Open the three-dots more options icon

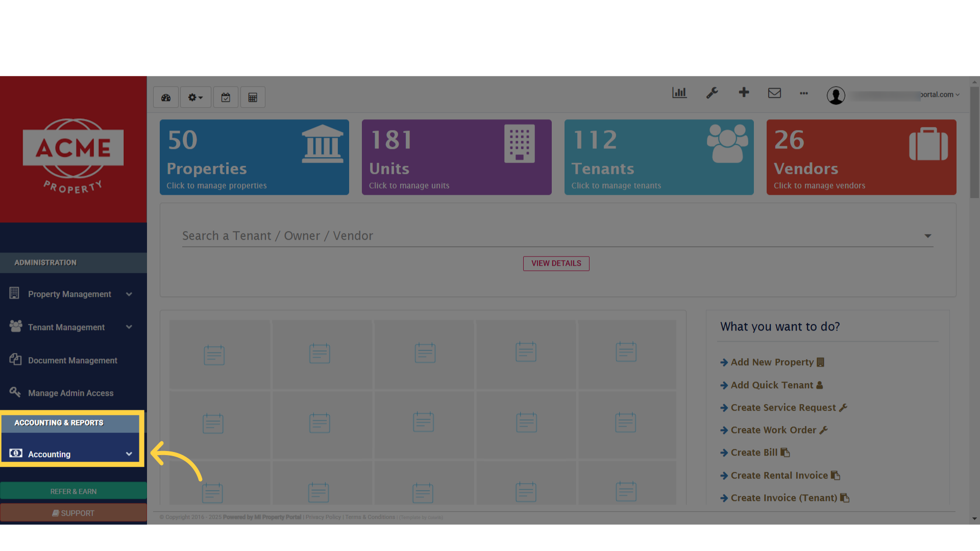(804, 93)
